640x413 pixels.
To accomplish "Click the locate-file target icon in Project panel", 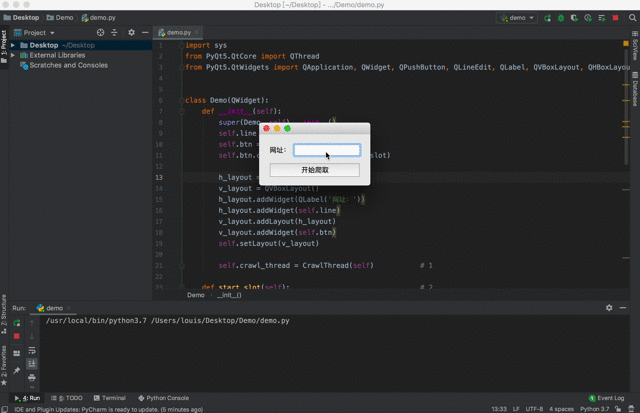I will [x=100, y=33].
